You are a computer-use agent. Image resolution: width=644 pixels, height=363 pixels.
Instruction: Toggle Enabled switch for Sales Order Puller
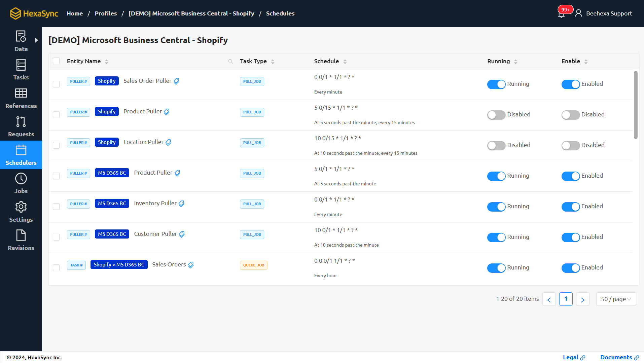pos(571,84)
